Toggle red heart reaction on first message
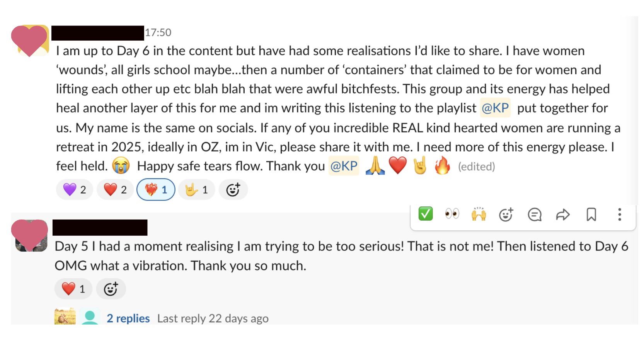The height and width of the screenshot is (354, 644). click(x=115, y=190)
